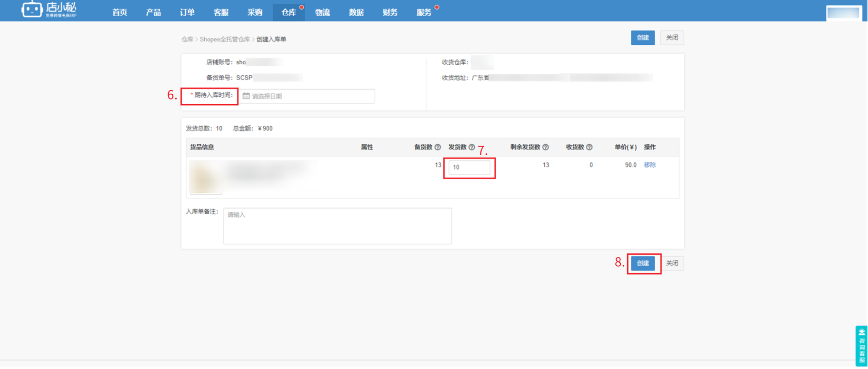Open the 仓库 menu
The height and width of the screenshot is (369, 868).
point(289,12)
